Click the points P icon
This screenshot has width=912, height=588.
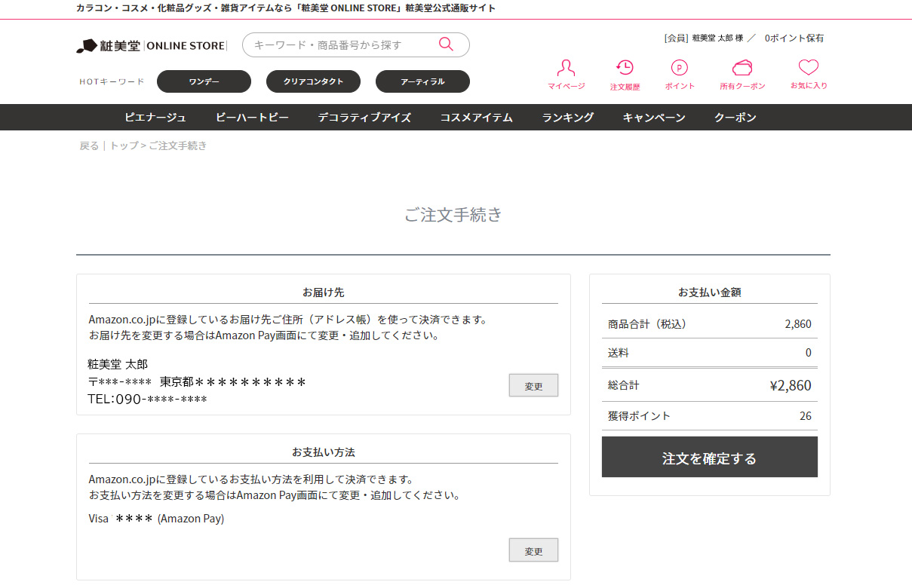pyautogui.click(x=680, y=69)
